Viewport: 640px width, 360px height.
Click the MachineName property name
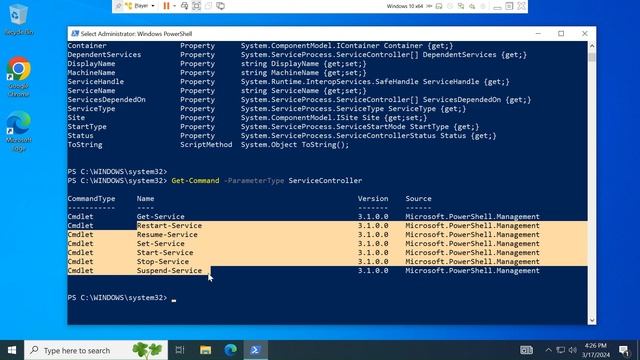(91, 73)
